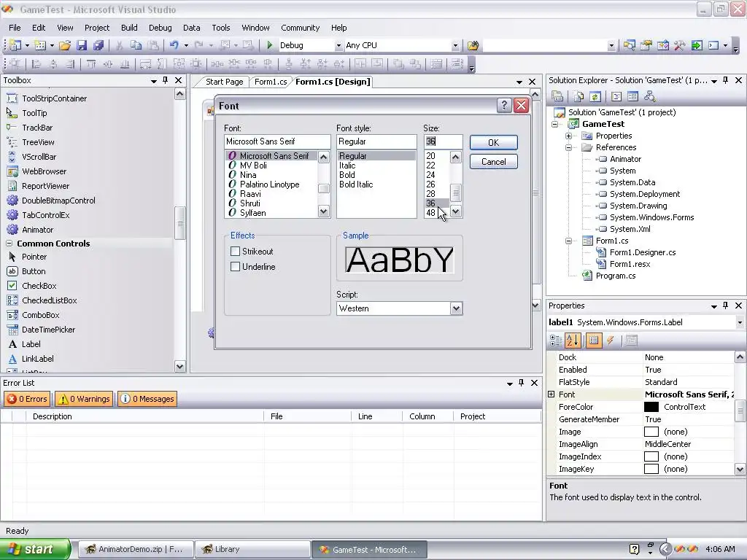Toggle the 0 Messages filter

coord(147,399)
